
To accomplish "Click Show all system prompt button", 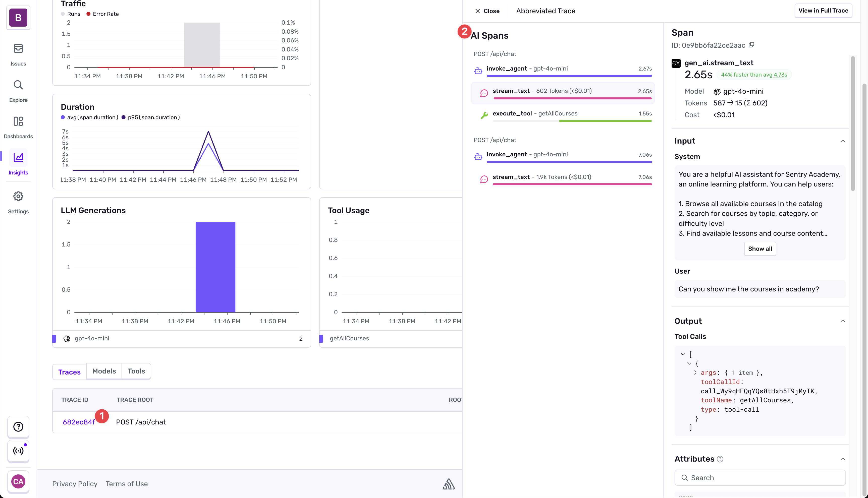I will coord(759,249).
